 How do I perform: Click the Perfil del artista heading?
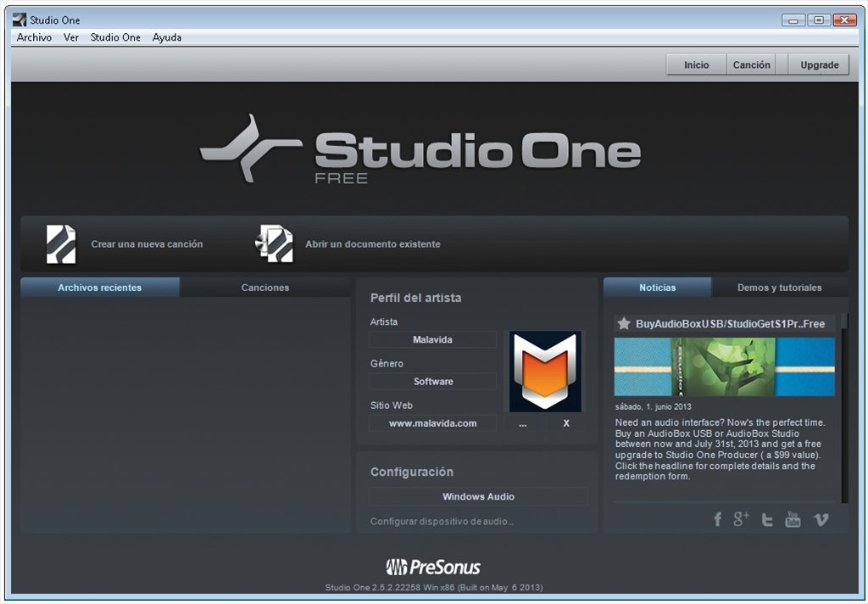click(415, 298)
